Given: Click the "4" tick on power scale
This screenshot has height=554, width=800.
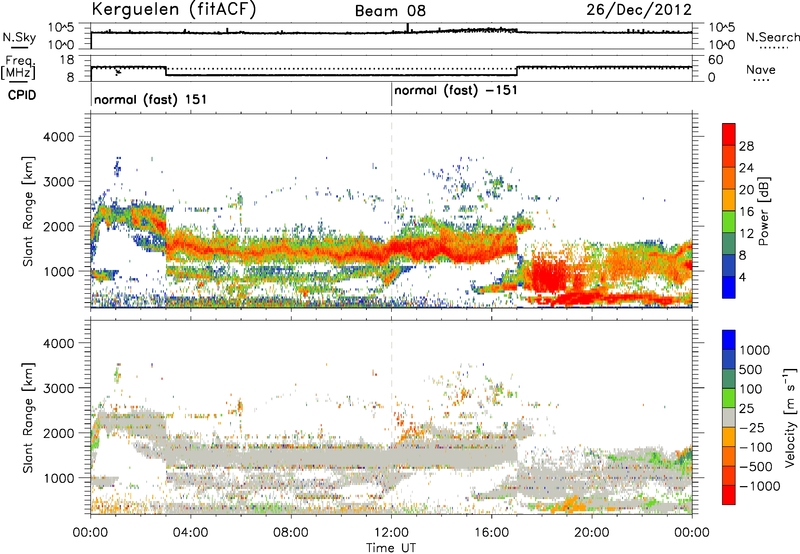Looking at the screenshot, I should tap(743, 277).
